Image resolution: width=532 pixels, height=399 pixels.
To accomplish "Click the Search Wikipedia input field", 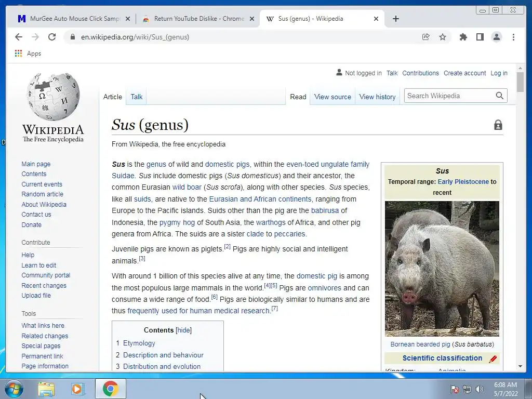I will coord(449,96).
